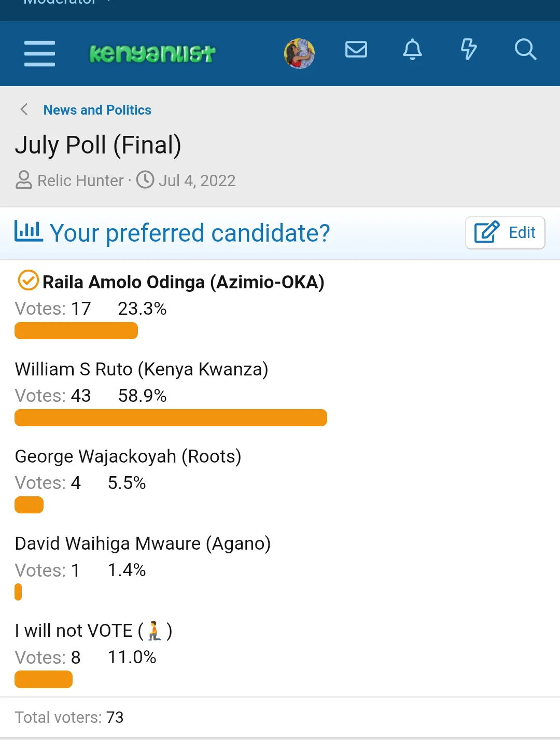The width and height of the screenshot is (560, 740).
Task: Select Raila Amolo Odinga checked option
Action: [x=171, y=282]
